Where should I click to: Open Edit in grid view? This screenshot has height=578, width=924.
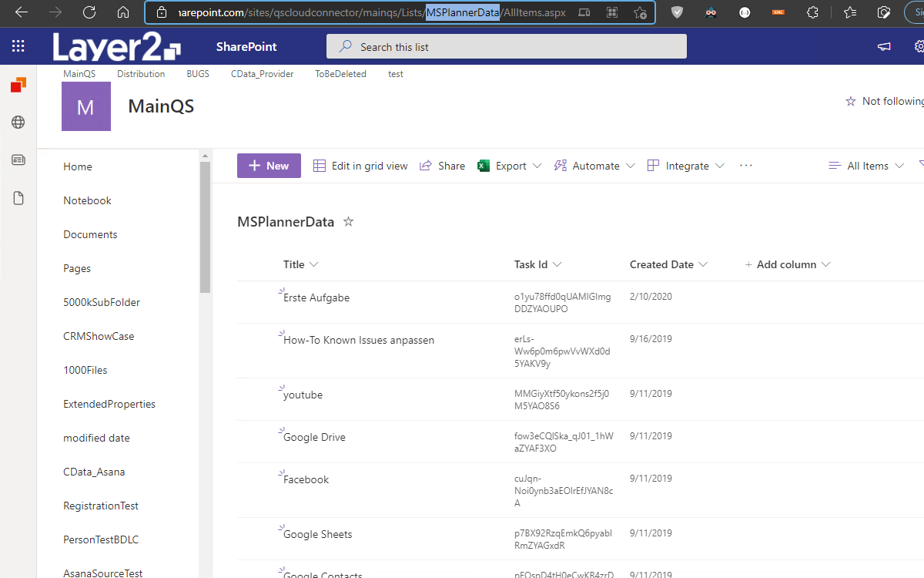(360, 166)
